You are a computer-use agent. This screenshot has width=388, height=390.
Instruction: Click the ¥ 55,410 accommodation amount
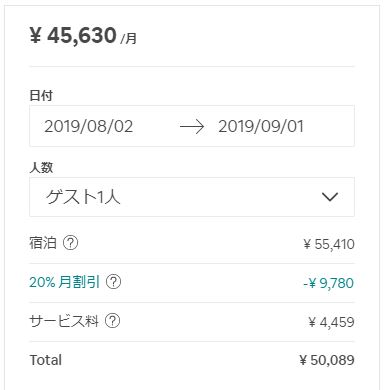click(329, 244)
